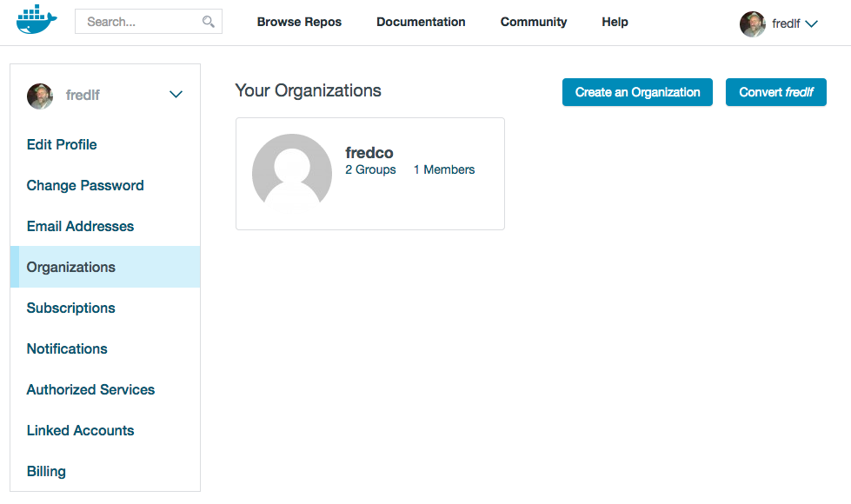851x504 pixels.
Task: Click the fredlf avatar in top navigation
Action: [752, 23]
